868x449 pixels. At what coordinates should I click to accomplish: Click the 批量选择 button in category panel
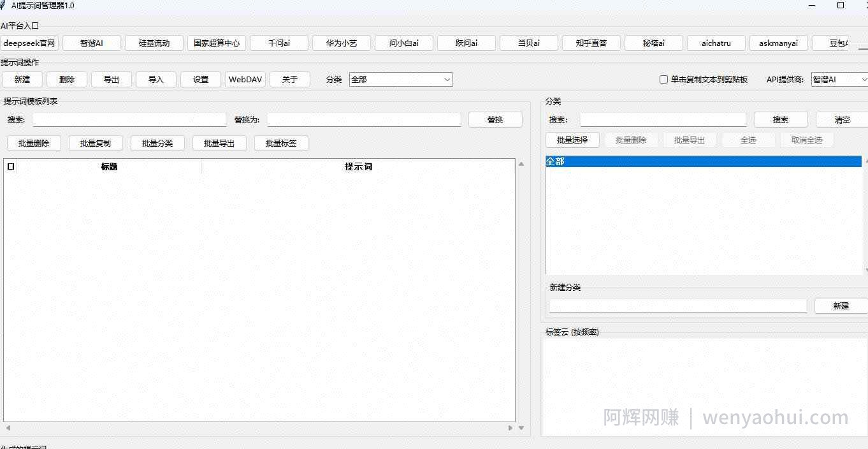pyautogui.click(x=572, y=140)
